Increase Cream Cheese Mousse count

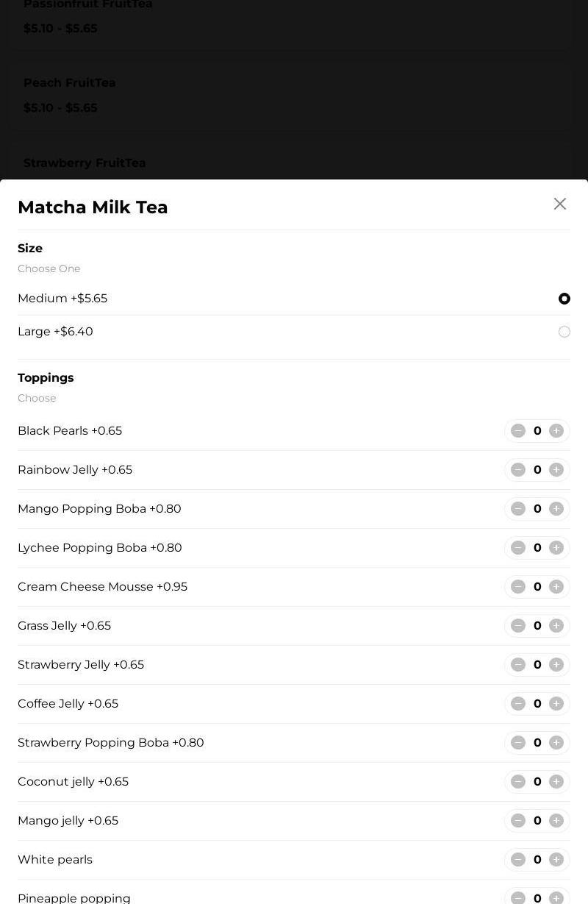556,587
